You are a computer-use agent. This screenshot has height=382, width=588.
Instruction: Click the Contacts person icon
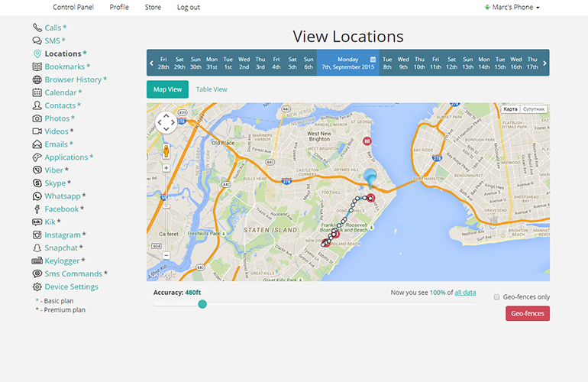[37, 105]
